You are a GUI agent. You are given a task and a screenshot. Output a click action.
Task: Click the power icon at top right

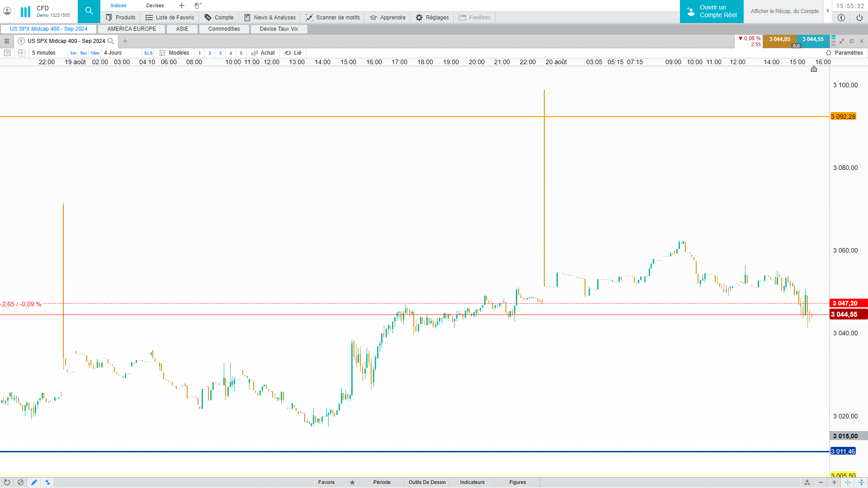pos(859,18)
